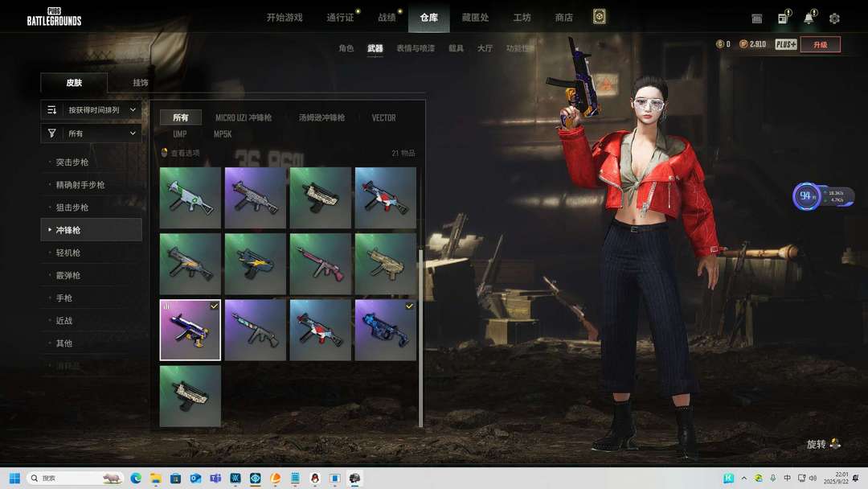Select the white UMP skin with green symbol
This screenshot has width=868, height=489.
[190, 198]
